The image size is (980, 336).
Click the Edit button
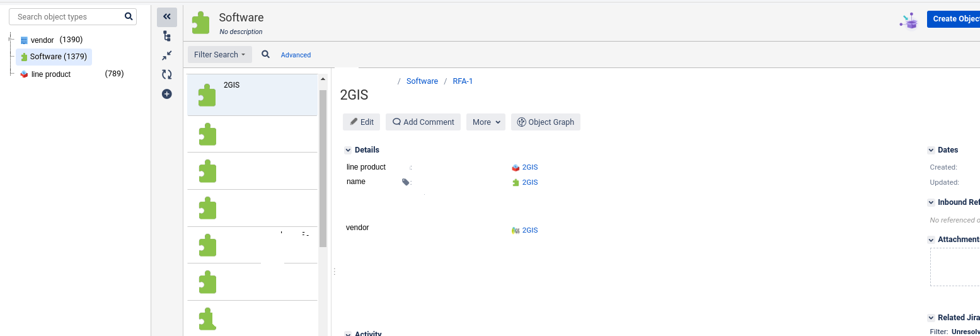click(361, 122)
